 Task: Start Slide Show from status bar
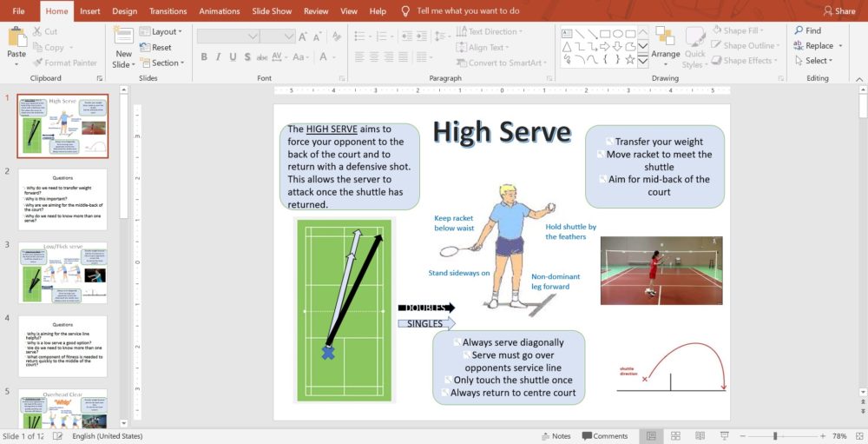(x=724, y=435)
